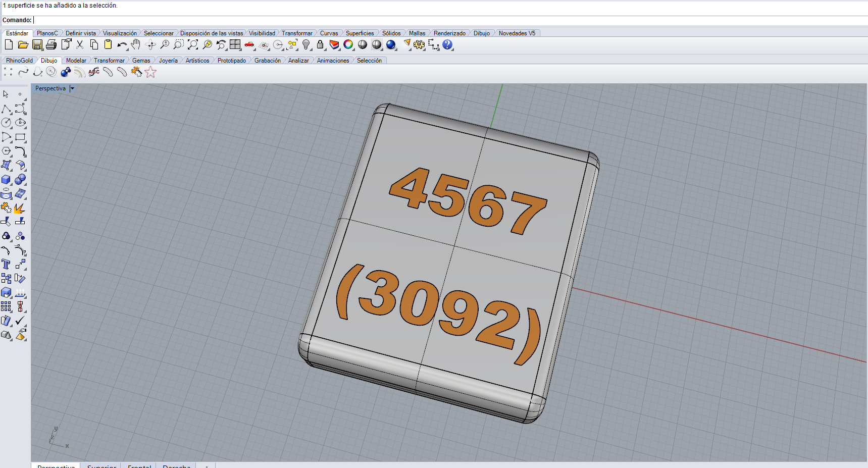The width and height of the screenshot is (868, 468).
Task: Open the Joyería tab
Action: tap(168, 61)
